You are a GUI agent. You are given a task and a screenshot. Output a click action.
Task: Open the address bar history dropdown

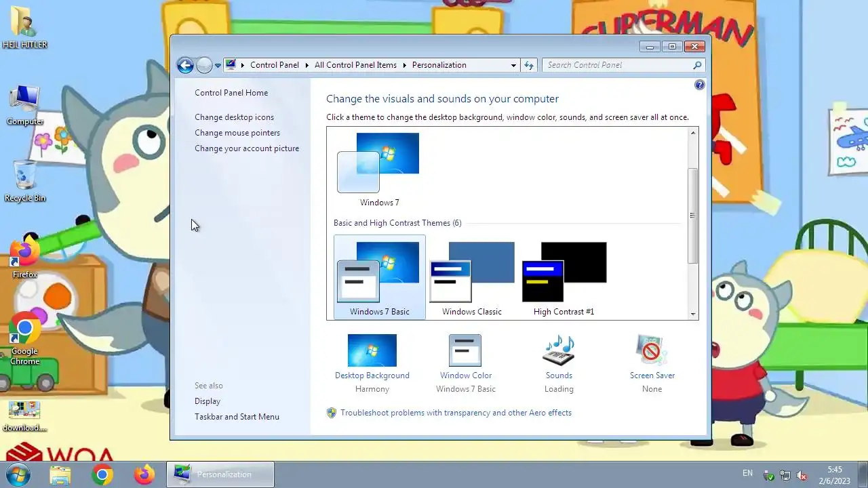pyautogui.click(x=513, y=65)
